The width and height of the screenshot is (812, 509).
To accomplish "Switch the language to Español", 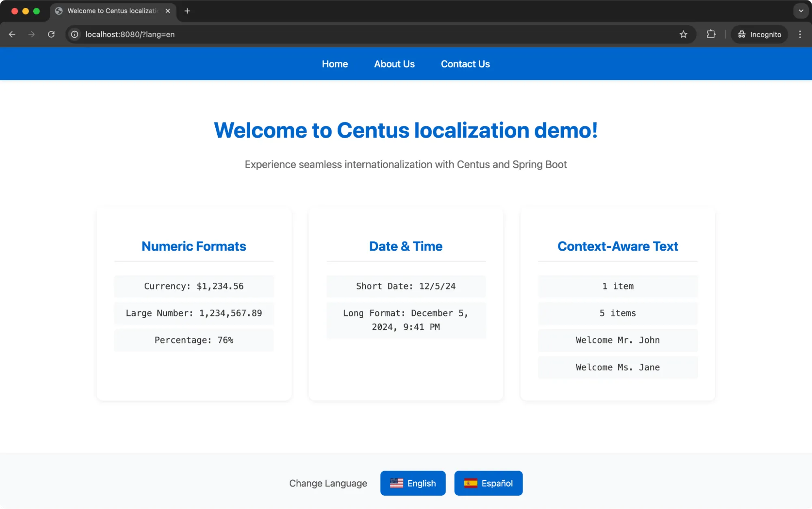I will 488,483.
